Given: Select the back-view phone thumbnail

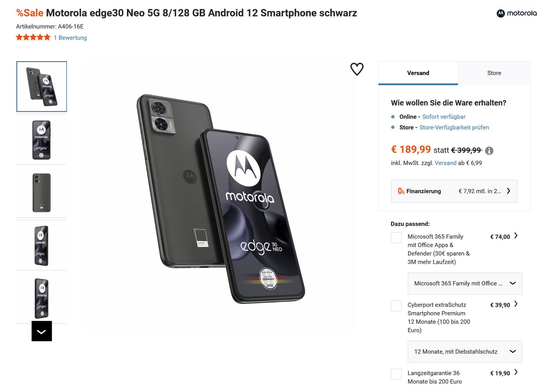Looking at the screenshot, I should [42, 193].
